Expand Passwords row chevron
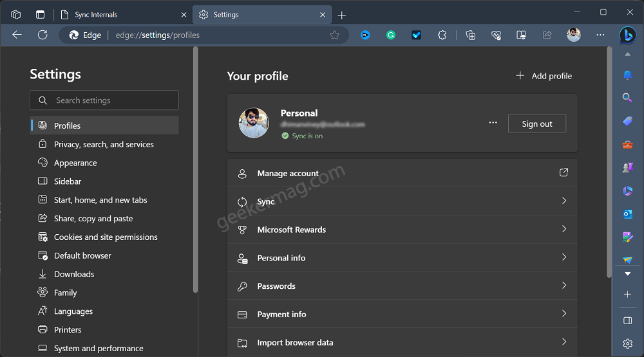 click(564, 285)
